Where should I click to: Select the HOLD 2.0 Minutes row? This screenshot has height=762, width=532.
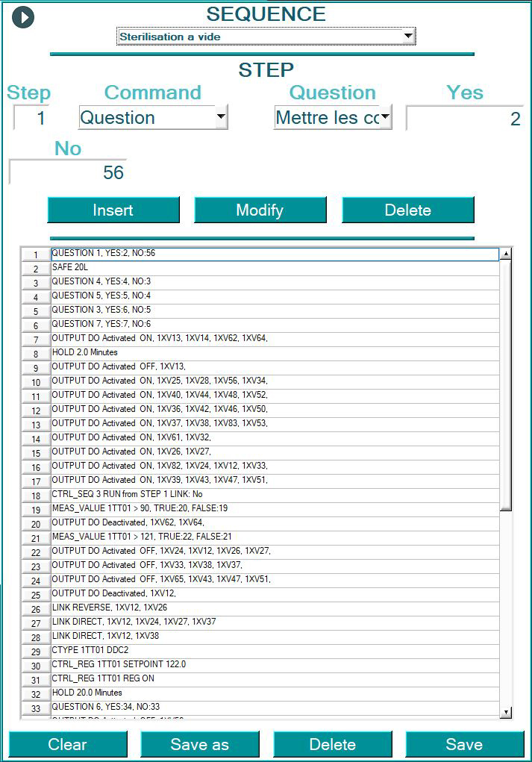tap(275, 354)
